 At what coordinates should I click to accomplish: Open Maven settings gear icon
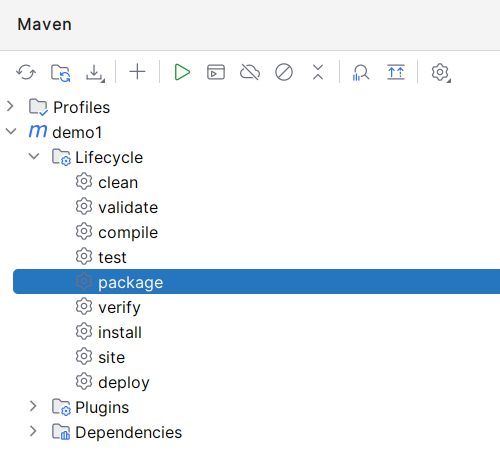441,72
